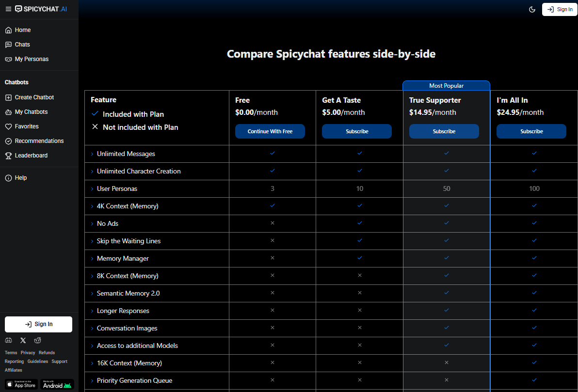Click the Chatbots section heading
The image size is (578, 392).
16,82
